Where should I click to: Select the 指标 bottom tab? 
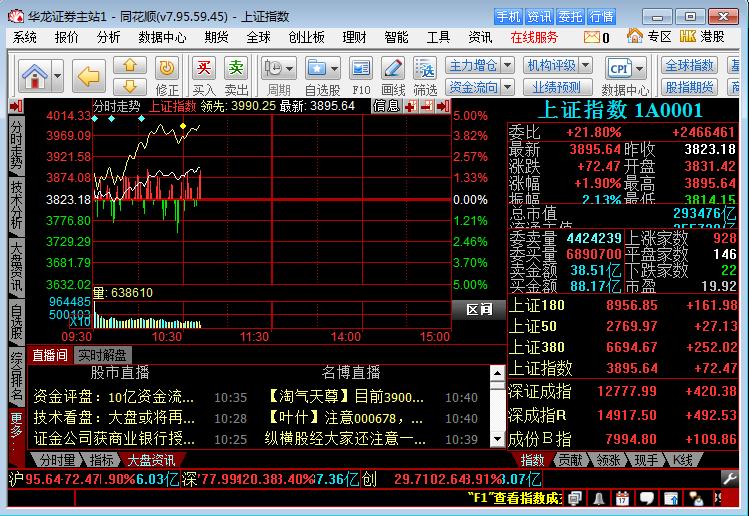(101, 460)
